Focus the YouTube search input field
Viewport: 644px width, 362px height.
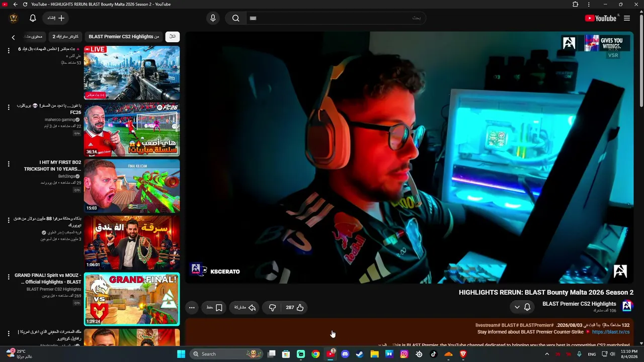pos(336,18)
